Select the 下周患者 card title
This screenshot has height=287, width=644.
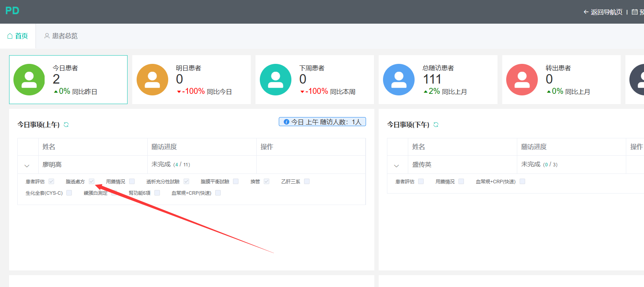[312, 68]
